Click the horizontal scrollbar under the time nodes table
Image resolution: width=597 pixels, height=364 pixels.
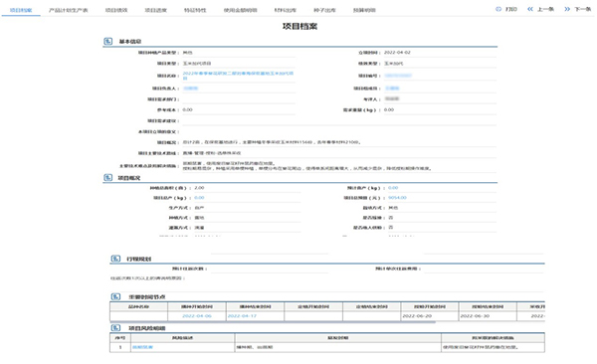pyautogui.click(x=273, y=322)
